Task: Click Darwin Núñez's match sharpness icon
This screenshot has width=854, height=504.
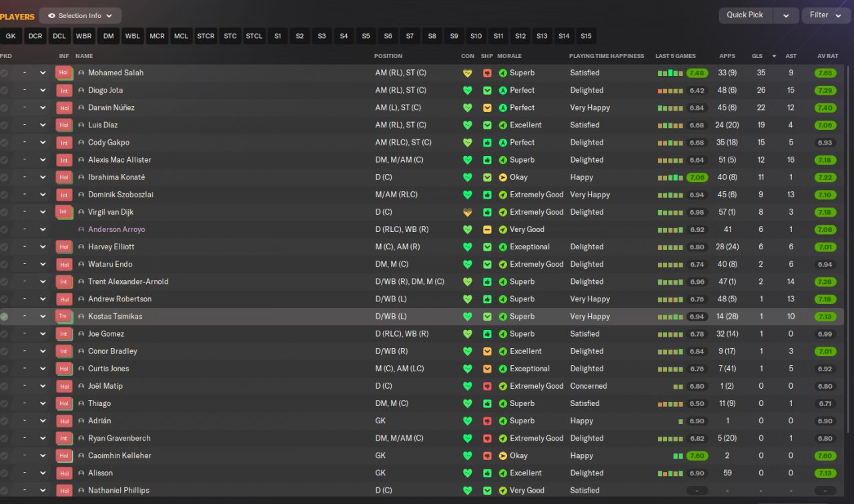Action: tap(487, 107)
